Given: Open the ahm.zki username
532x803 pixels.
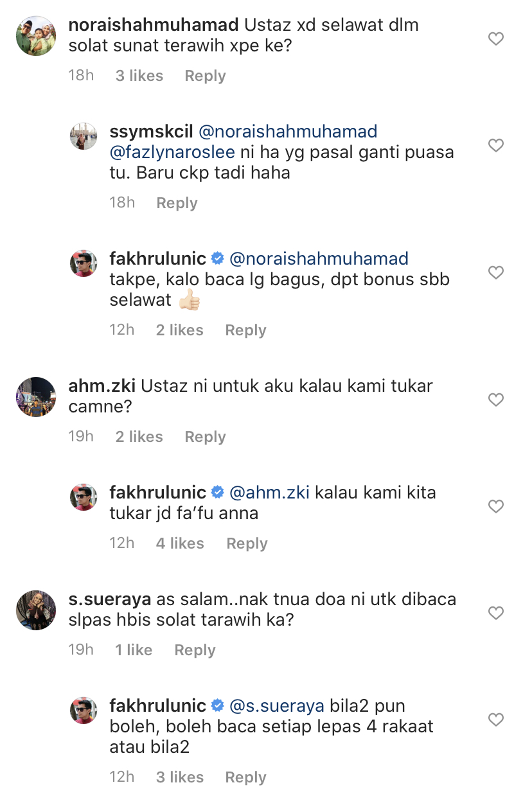Looking at the screenshot, I should click(x=102, y=386).
